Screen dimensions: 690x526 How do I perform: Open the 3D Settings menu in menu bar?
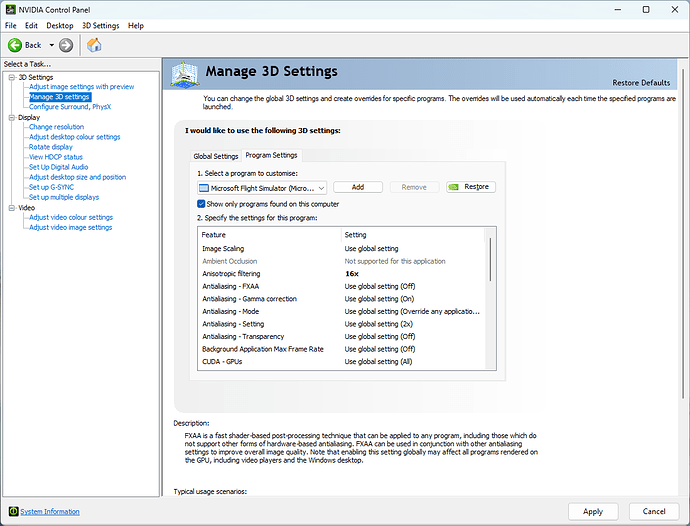coord(100,25)
